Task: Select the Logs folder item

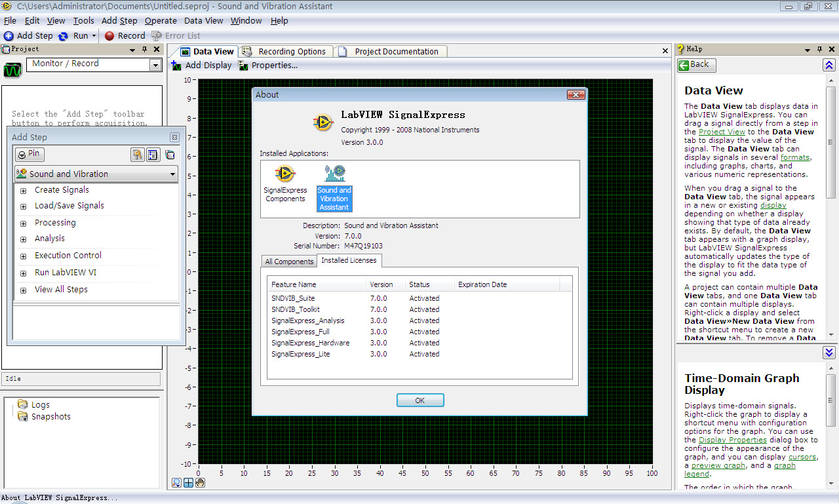Action: point(33,404)
